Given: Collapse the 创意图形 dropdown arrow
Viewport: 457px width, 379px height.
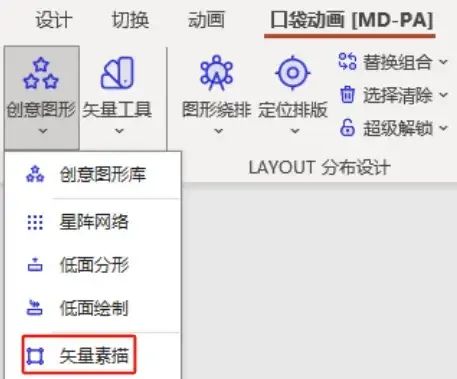Looking at the screenshot, I should [x=43, y=131].
